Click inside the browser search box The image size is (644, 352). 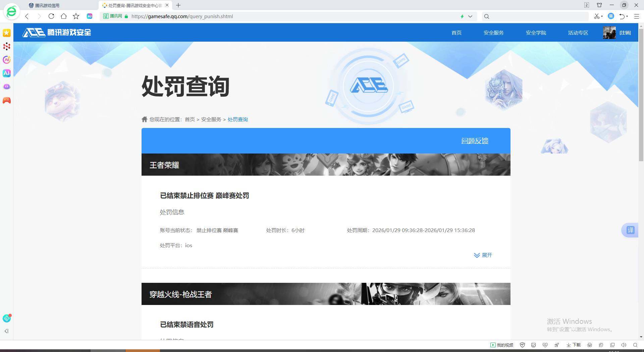536,16
